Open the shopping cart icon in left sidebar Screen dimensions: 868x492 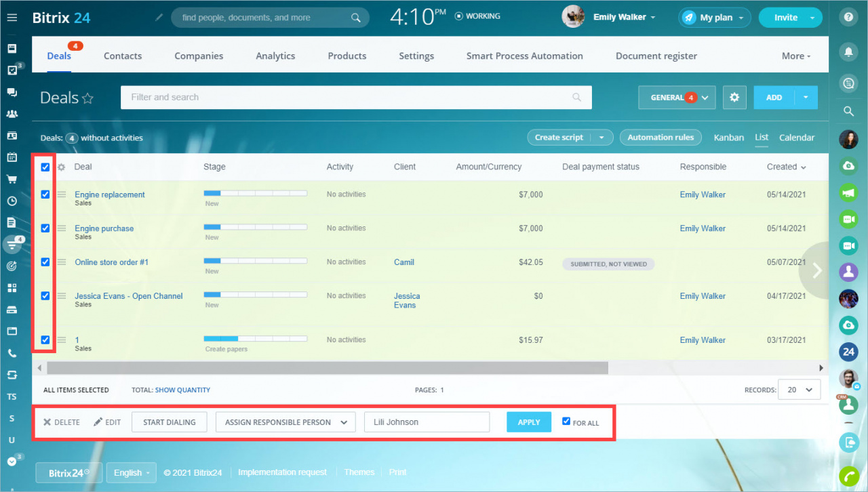[x=12, y=179]
